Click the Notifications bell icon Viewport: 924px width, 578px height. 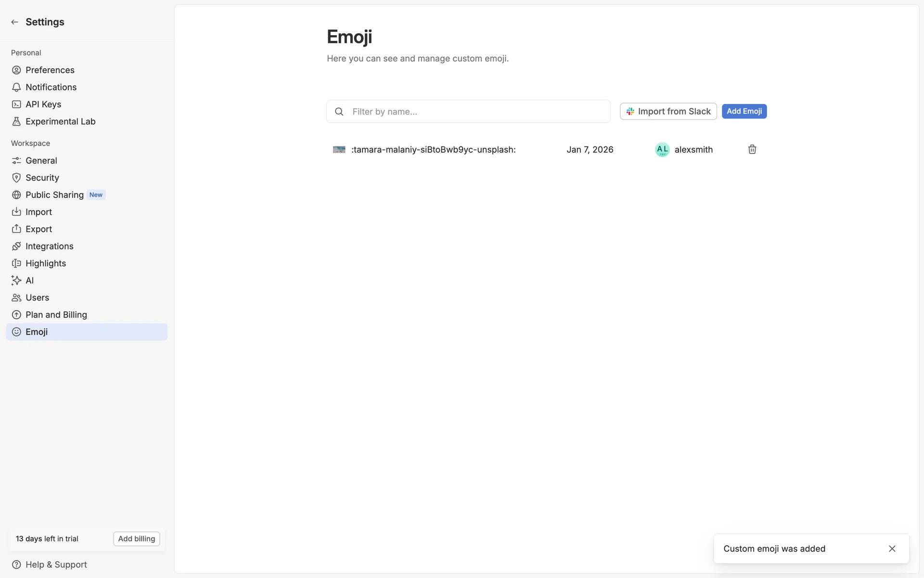16,87
